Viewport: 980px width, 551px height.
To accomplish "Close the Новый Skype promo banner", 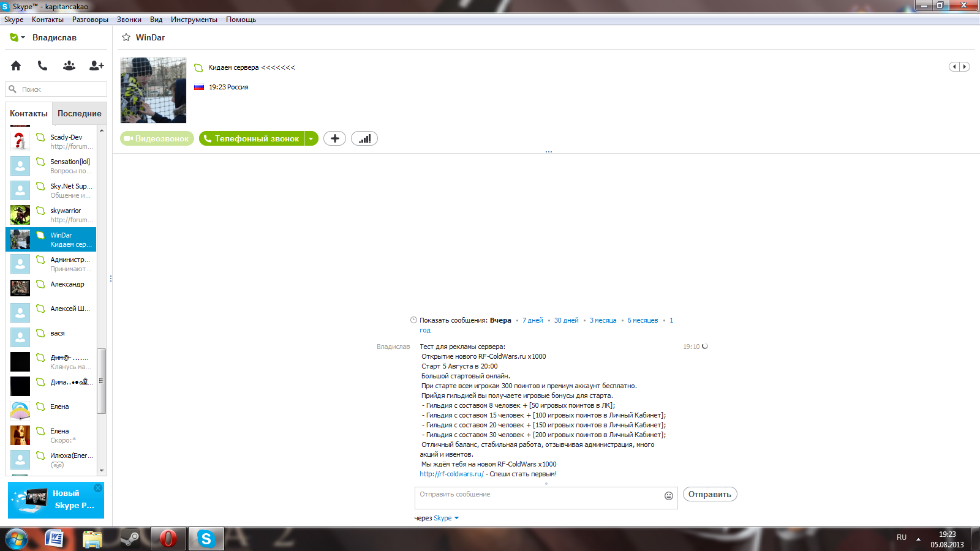I will pos(98,488).
